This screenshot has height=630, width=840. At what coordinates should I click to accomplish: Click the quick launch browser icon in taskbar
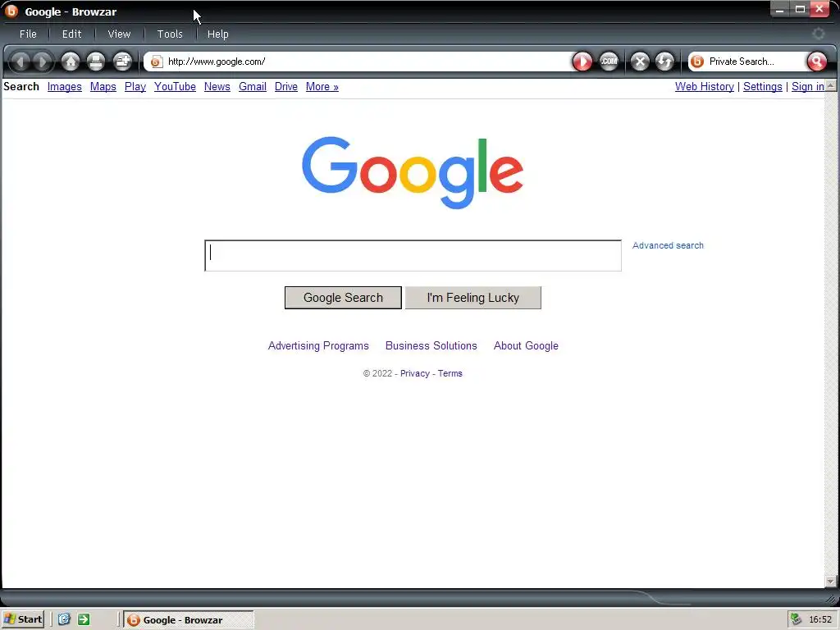coord(64,620)
